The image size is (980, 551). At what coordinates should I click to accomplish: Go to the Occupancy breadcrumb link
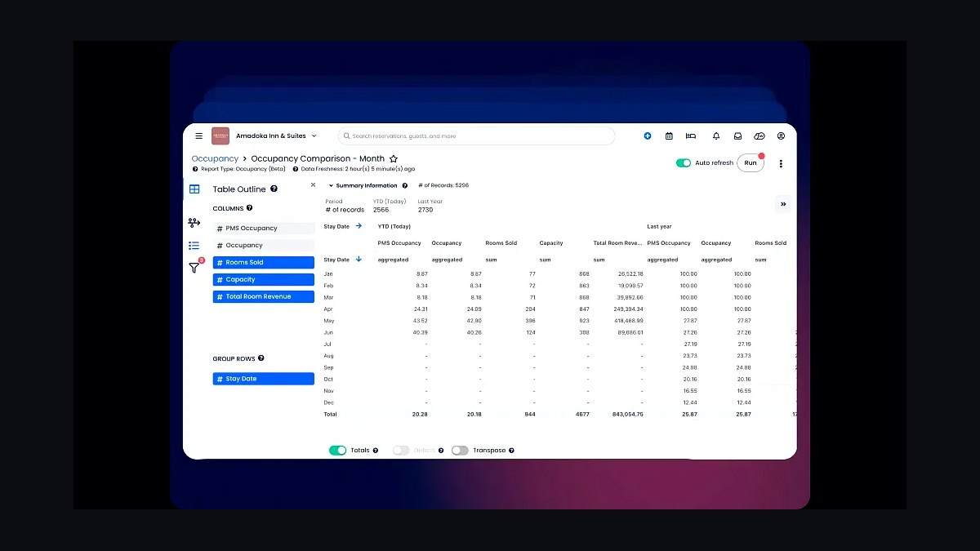(215, 158)
